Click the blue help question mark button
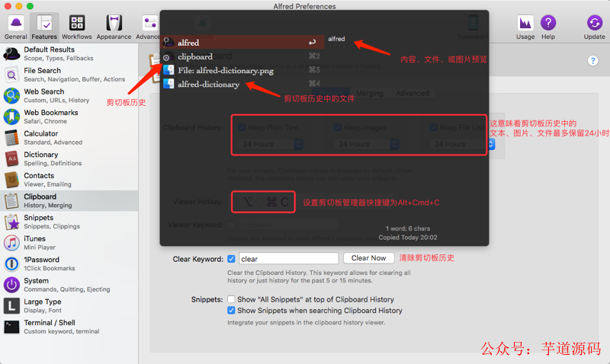The height and width of the screenshot is (364, 610). click(x=592, y=61)
